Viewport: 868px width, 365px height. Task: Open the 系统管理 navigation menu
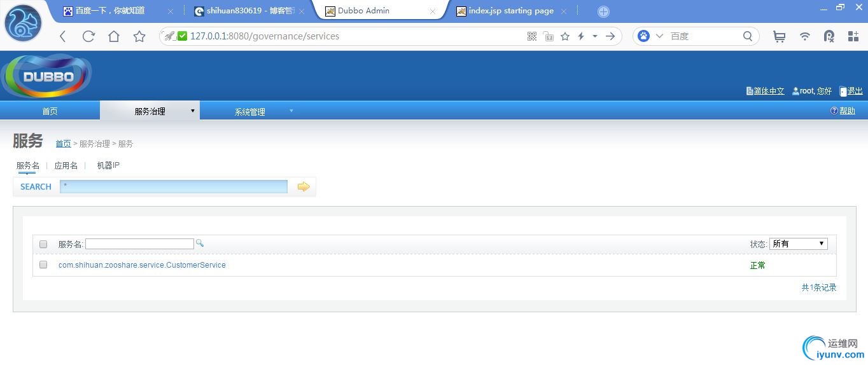point(249,111)
